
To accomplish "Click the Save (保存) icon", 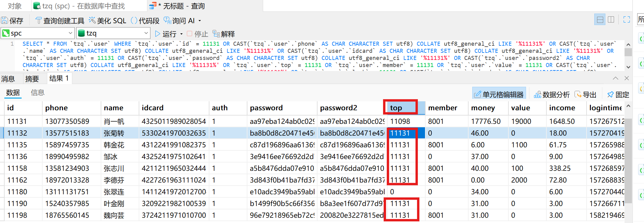I will pos(5,21).
